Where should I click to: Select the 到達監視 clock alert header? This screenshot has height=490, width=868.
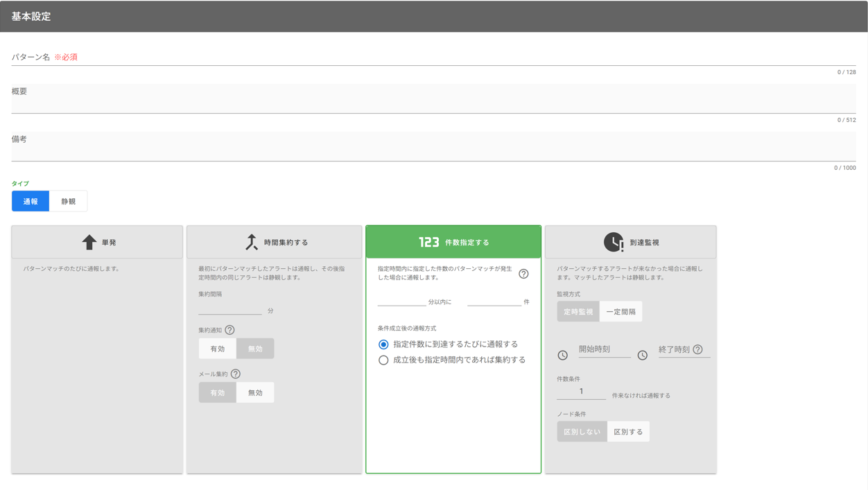pyautogui.click(x=630, y=243)
